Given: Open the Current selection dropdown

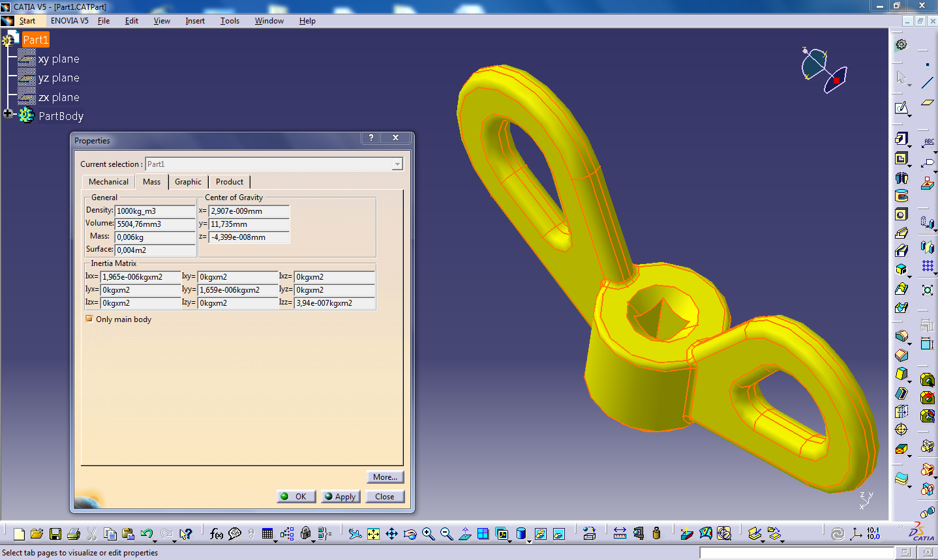Looking at the screenshot, I should coord(397,164).
